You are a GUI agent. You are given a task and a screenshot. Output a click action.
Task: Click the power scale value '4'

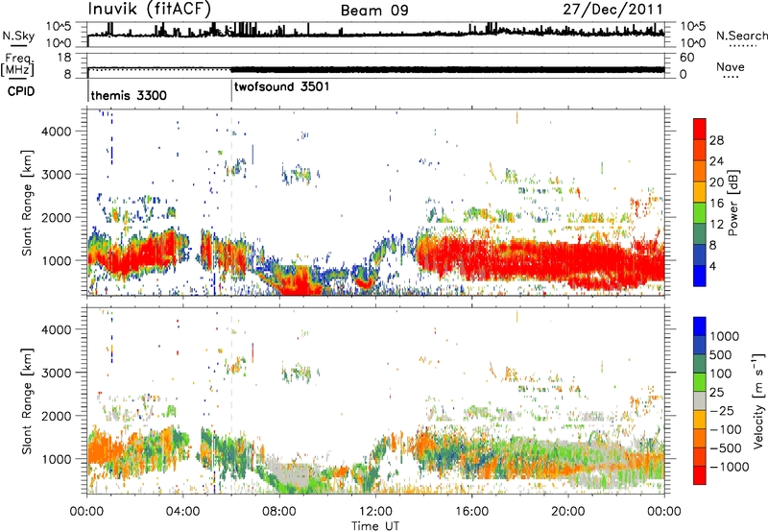click(712, 266)
